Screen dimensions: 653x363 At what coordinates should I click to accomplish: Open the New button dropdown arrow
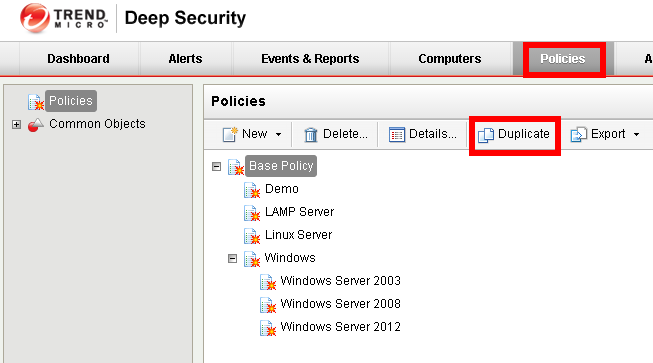click(279, 134)
